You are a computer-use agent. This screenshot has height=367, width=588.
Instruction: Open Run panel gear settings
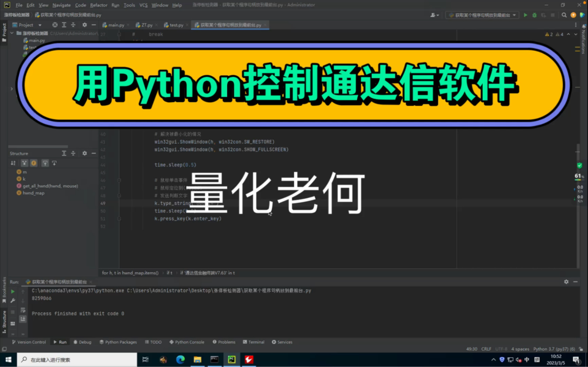[566, 282]
